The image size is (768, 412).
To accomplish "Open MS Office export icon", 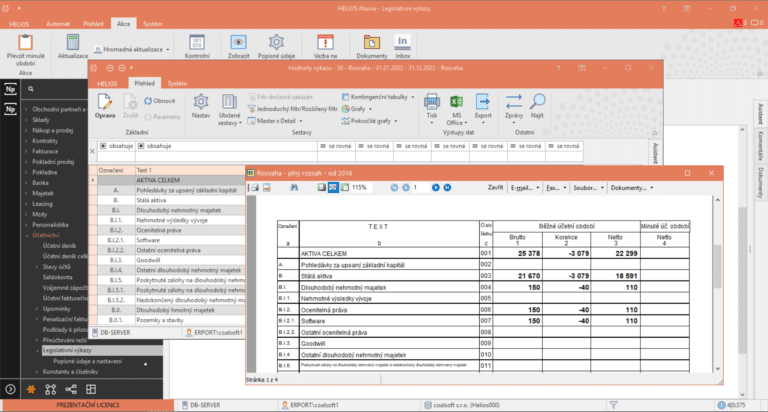I will tap(456, 101).
